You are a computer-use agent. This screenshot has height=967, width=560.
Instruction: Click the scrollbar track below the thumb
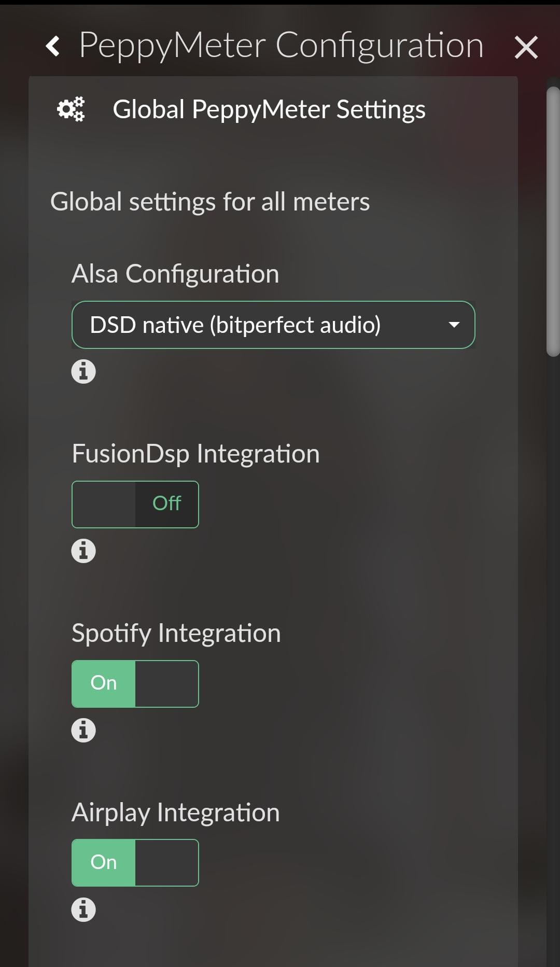553,658
